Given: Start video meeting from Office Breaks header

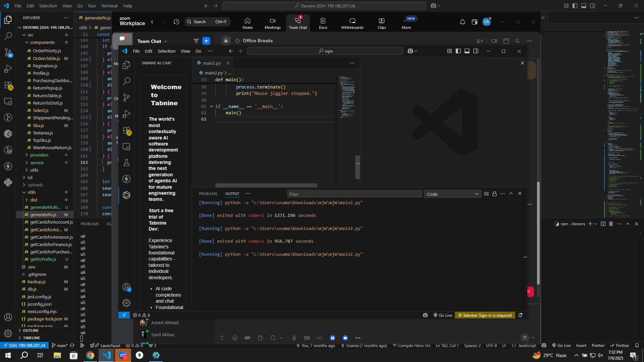Looking at the screenshot, I should (x=494, y=41).
